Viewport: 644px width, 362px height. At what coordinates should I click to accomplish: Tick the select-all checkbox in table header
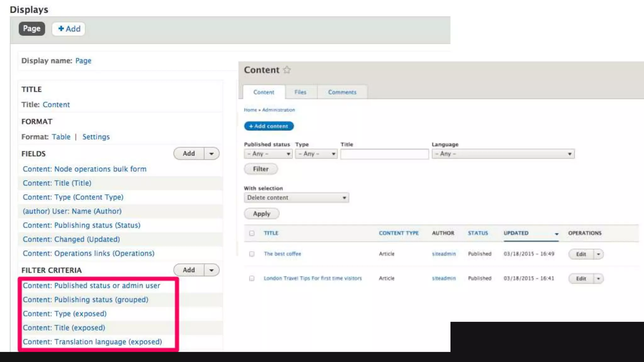click(252, 233)
